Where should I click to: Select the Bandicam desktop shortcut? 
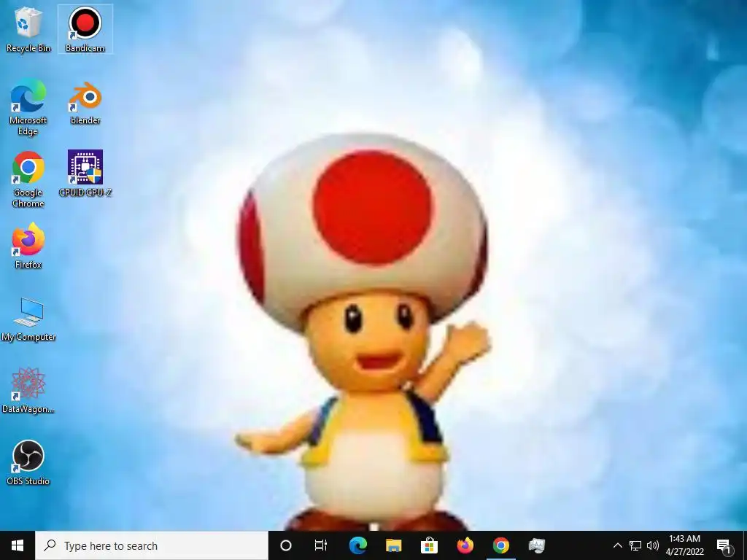coord(85,29)
